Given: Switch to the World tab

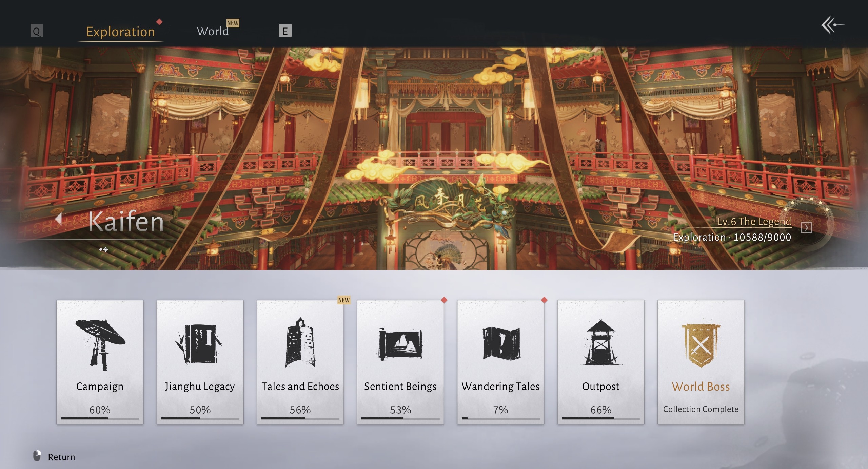Looking at the screenshot, I should (x=213, y=31).
